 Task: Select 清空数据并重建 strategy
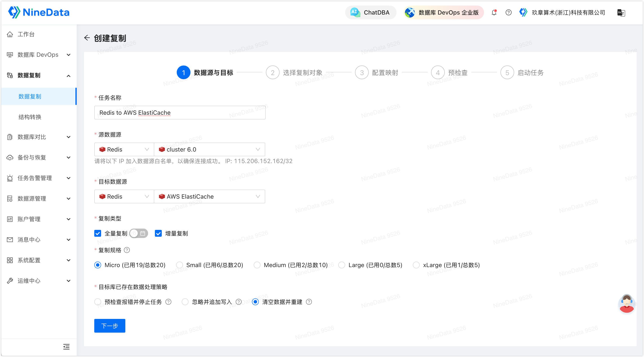pyautogui.click(x=255, y=302)
